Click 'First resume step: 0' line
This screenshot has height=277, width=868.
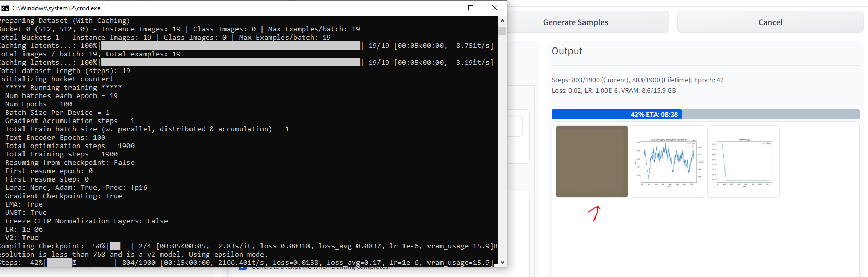coord(47,179)
